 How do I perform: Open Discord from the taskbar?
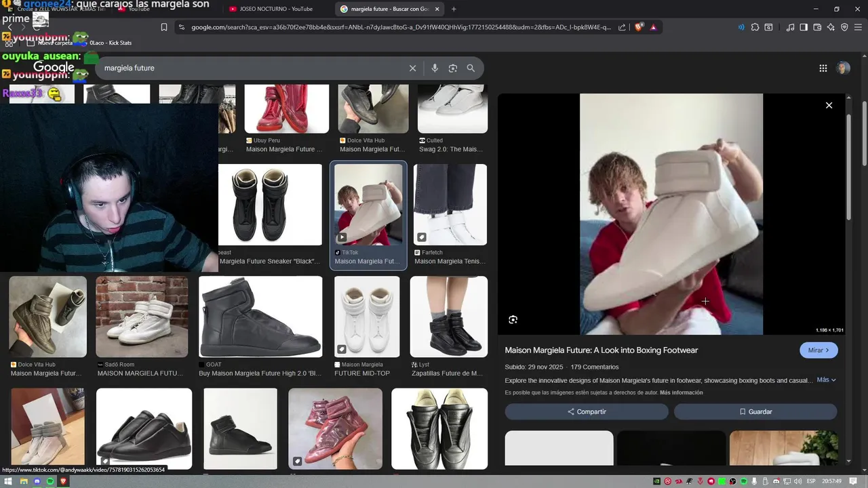[x=37, y=481]
